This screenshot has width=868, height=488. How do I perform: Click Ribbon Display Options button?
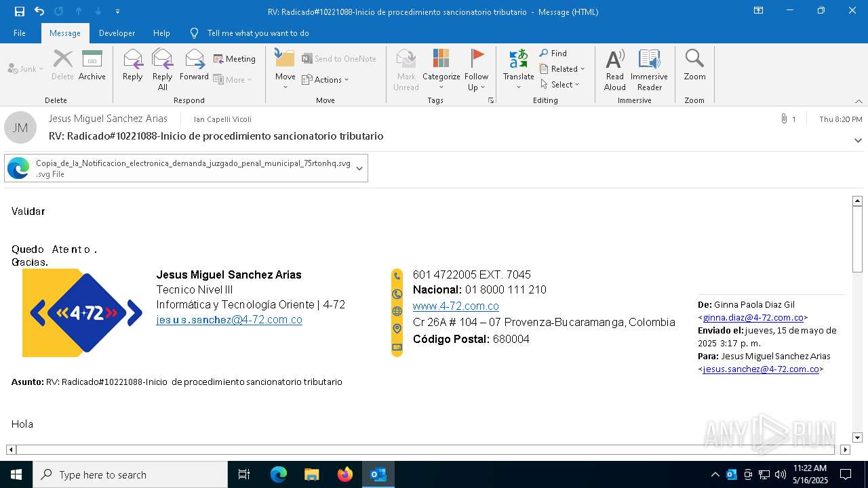pyautogui.click(x=758, y=11)
